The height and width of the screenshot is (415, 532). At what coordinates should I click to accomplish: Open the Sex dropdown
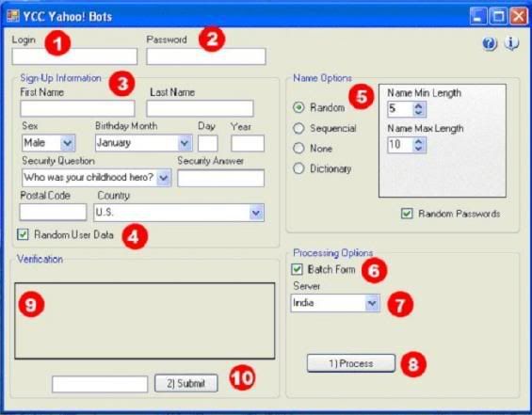point(68,143)
